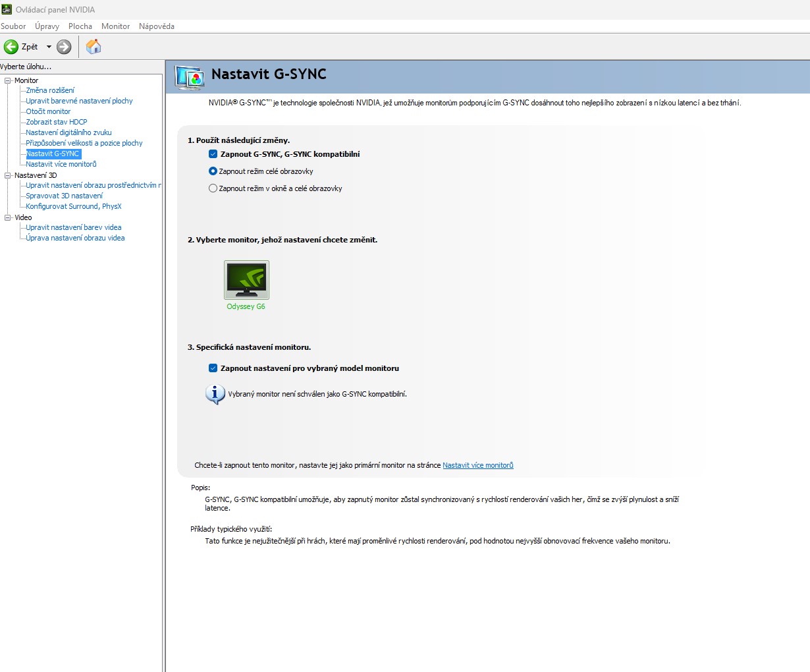Select Zapnout režim celé obrazovky radio
The width and height of the screenshot is (810, 672).
(213, 171)
